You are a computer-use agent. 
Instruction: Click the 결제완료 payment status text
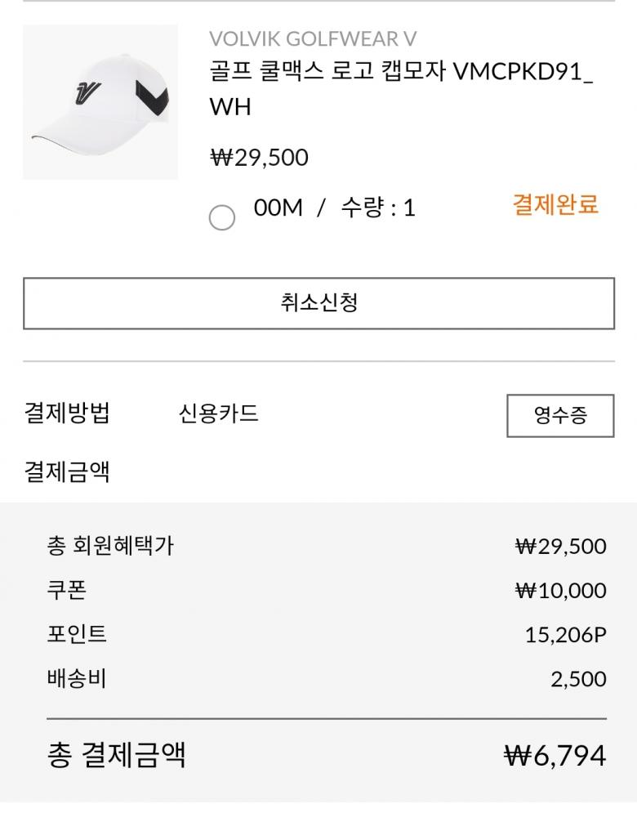tap(555, 205)
